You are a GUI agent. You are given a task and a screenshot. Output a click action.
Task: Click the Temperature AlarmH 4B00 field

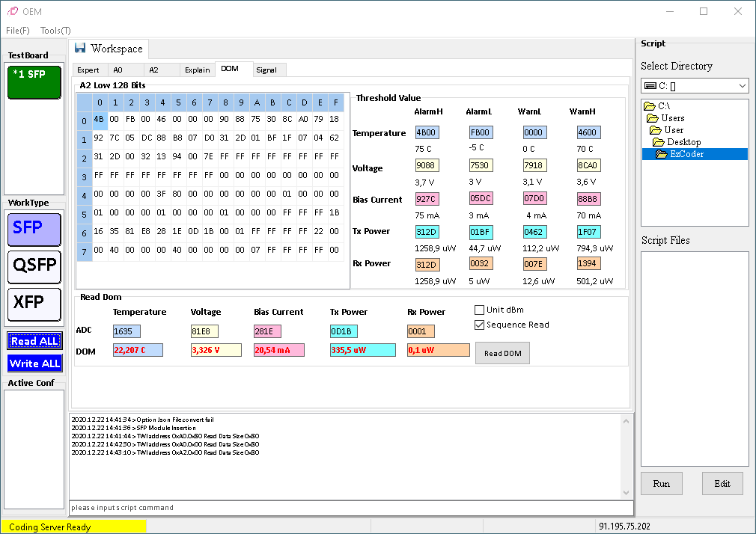(427, 132)
